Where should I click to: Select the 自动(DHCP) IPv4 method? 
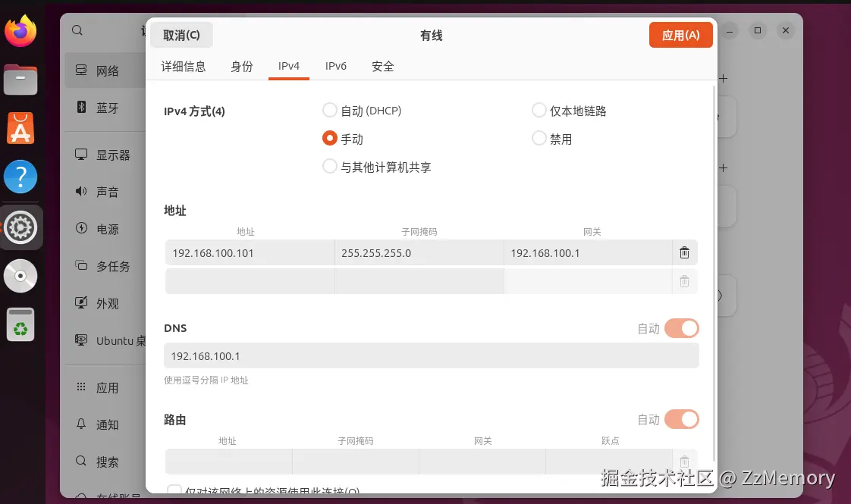click(330, 110)
